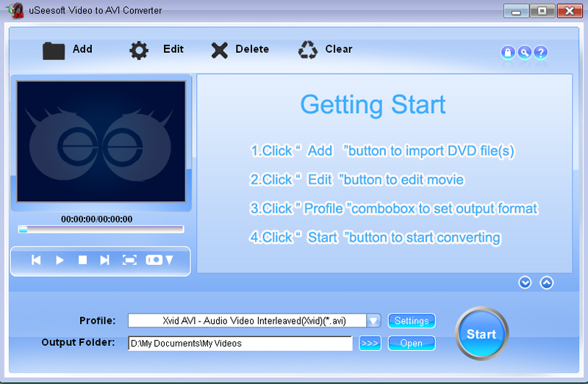Click the Delete toolbar label
The image size is (588, 384).
[x=252, y=49]
